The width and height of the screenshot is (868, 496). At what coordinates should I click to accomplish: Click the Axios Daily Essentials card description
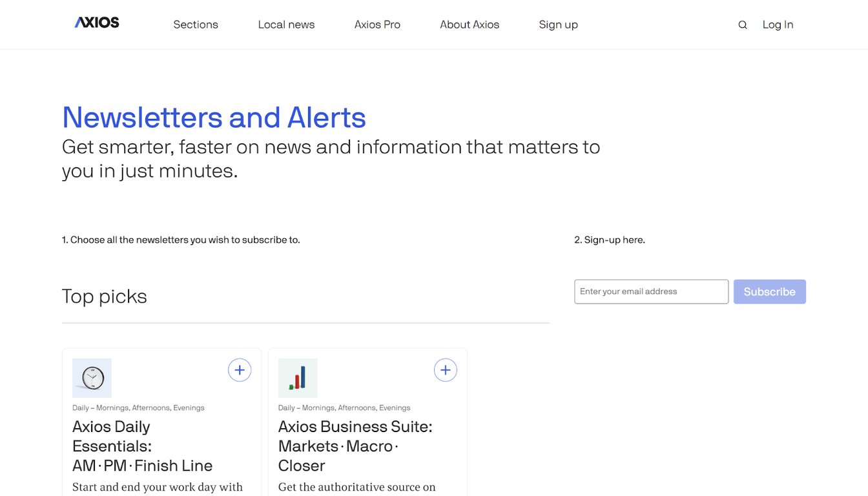coord(158,487)
